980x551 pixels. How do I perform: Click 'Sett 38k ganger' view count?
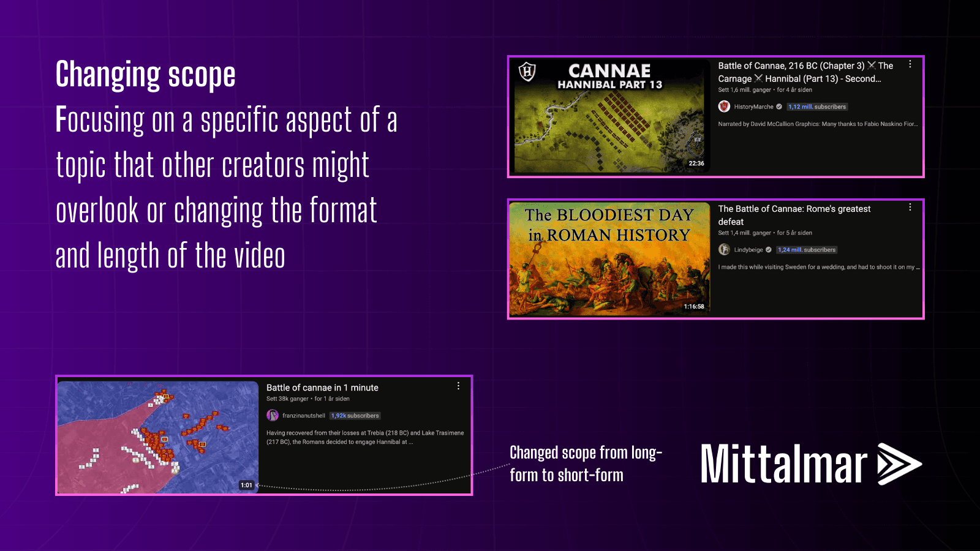[x=287, y=399]
